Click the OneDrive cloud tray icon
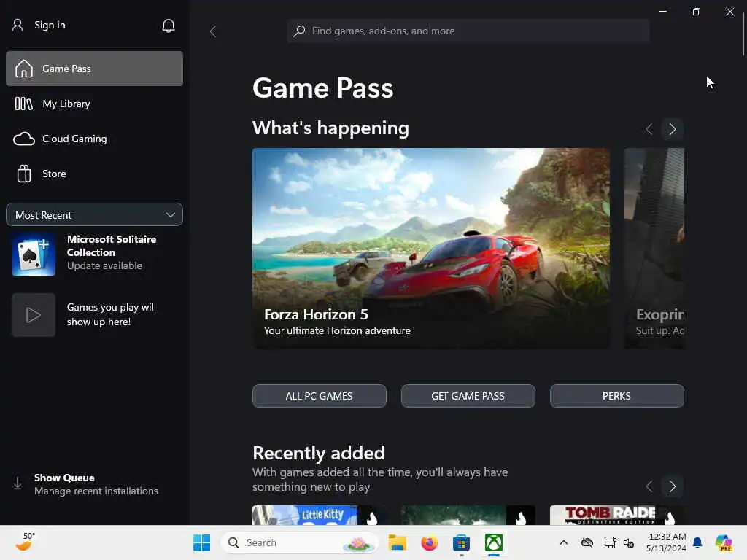This screenshot has height=560, width=747. pos(587,542)
